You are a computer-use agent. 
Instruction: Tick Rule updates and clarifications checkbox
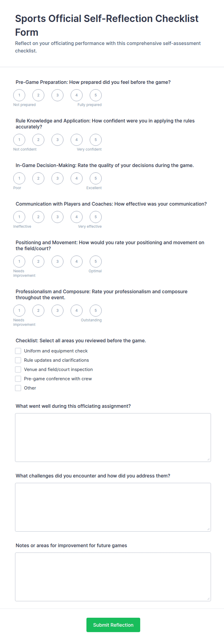point(18,360)
